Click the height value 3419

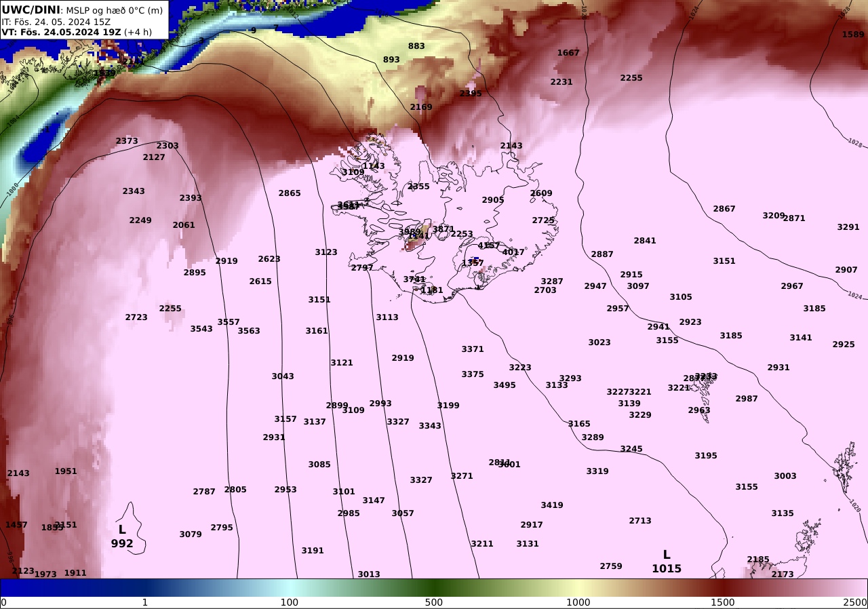pyautogui.click(x=552, y=505)
